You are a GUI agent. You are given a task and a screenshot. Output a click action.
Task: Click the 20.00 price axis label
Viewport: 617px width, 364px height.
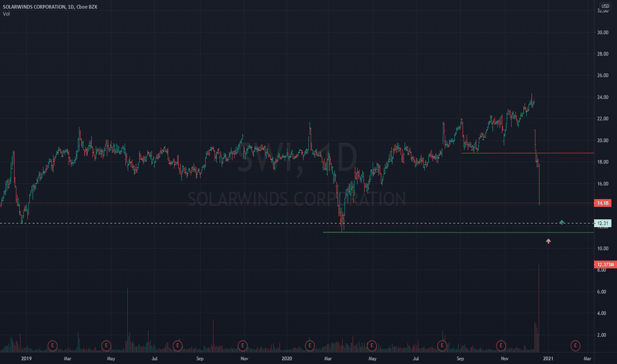[x=603, y=140]
